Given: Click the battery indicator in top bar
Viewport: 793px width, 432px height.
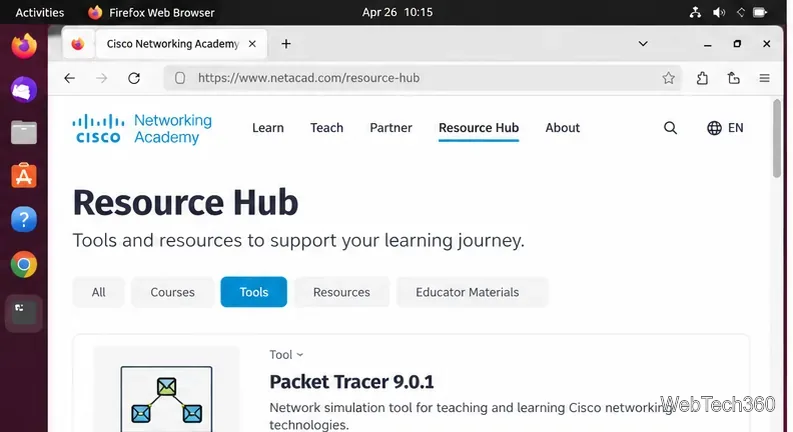Looking at the screenshot, I should tap(760, 12).
